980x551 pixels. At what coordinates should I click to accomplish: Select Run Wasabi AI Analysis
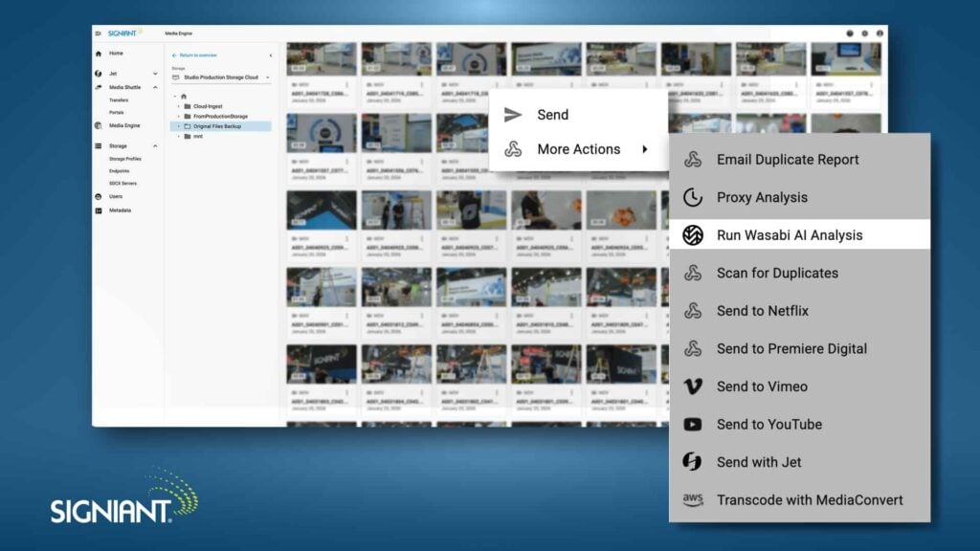point(799,235)
